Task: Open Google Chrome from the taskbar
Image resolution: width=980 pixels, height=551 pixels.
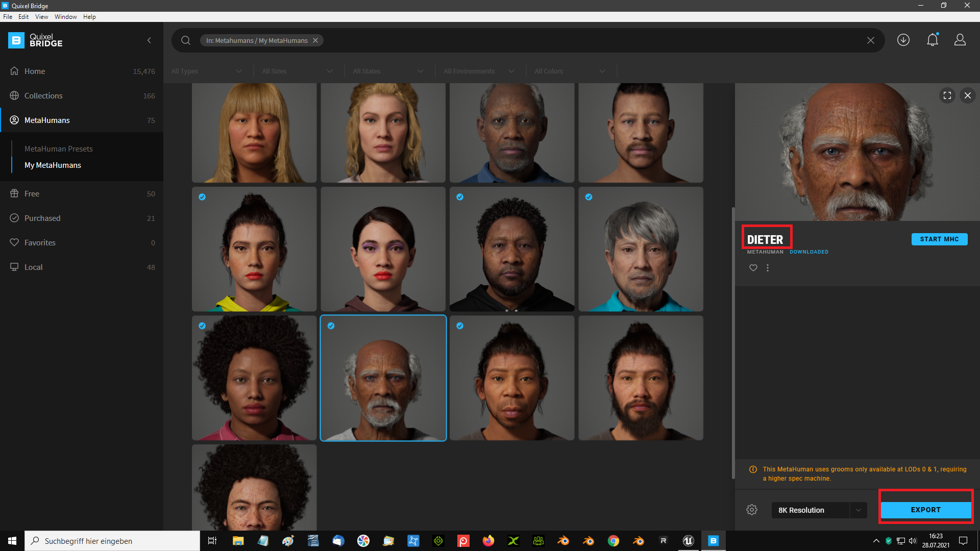Action: coord(614,541)
